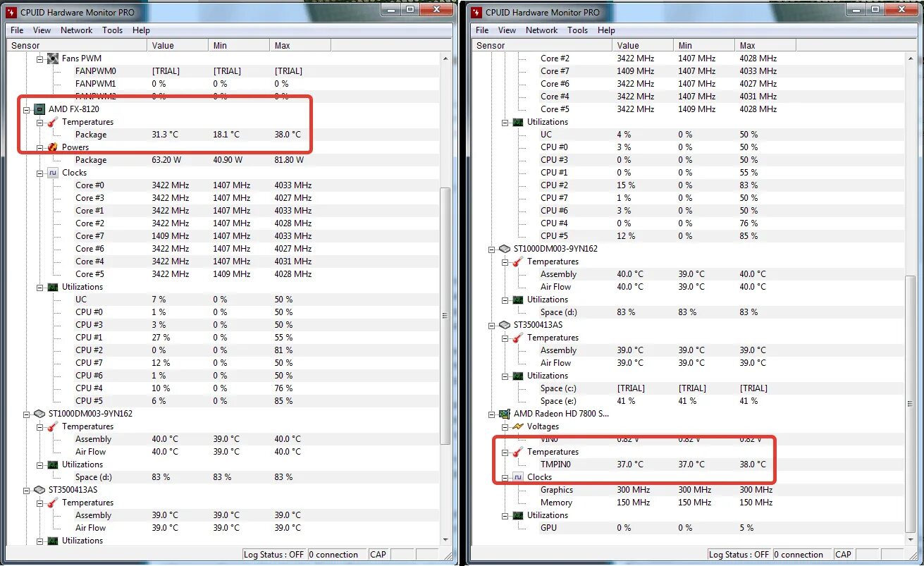Viewport: 924px width, 566px height.
Task: Click the Sensor column header in left window
Action: 78,45
